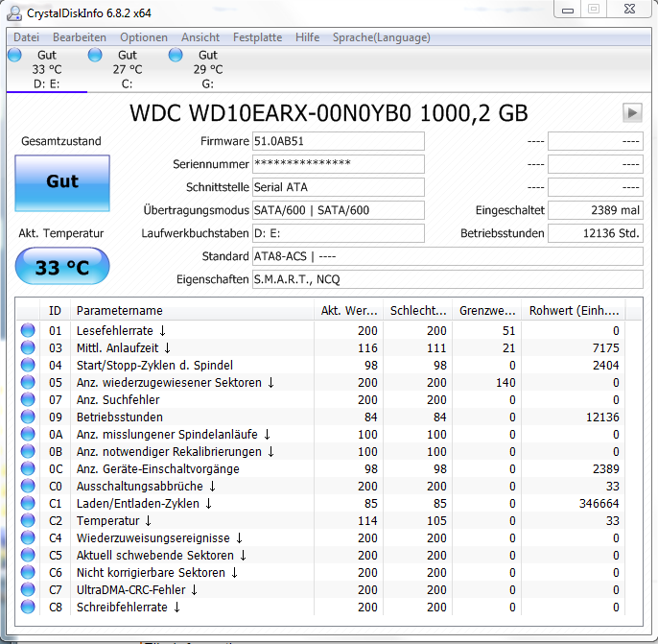This screenshot has width=658, height=644.
Task: Click the Grenzwe... column header
Action: (x=487, y=311)
